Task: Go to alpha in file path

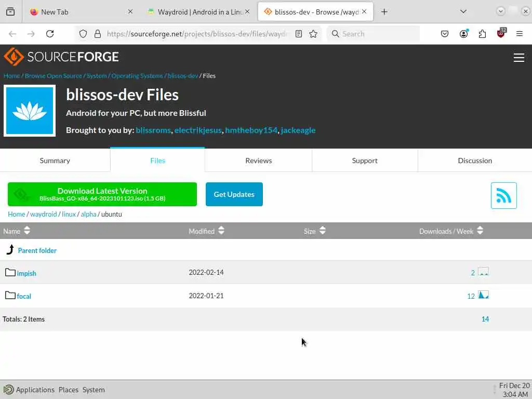Action: click(88, 214)
